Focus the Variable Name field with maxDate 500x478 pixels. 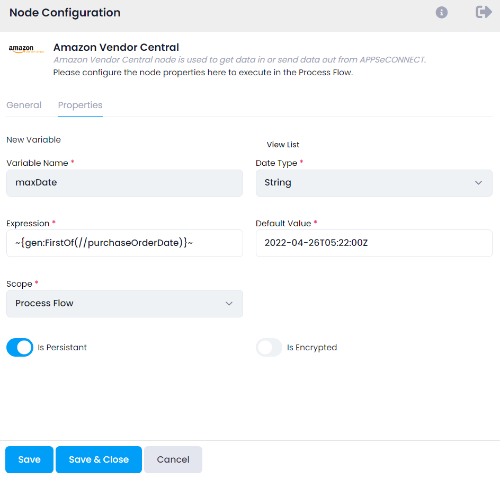[124, 183]
